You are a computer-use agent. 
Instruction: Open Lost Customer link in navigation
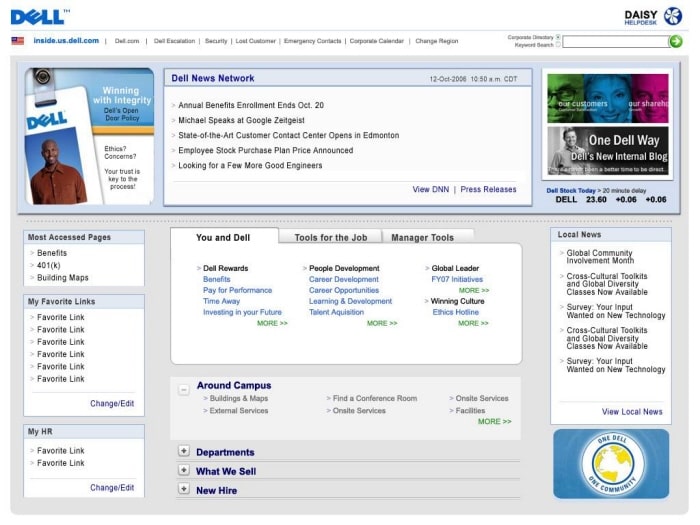[255, 41]
